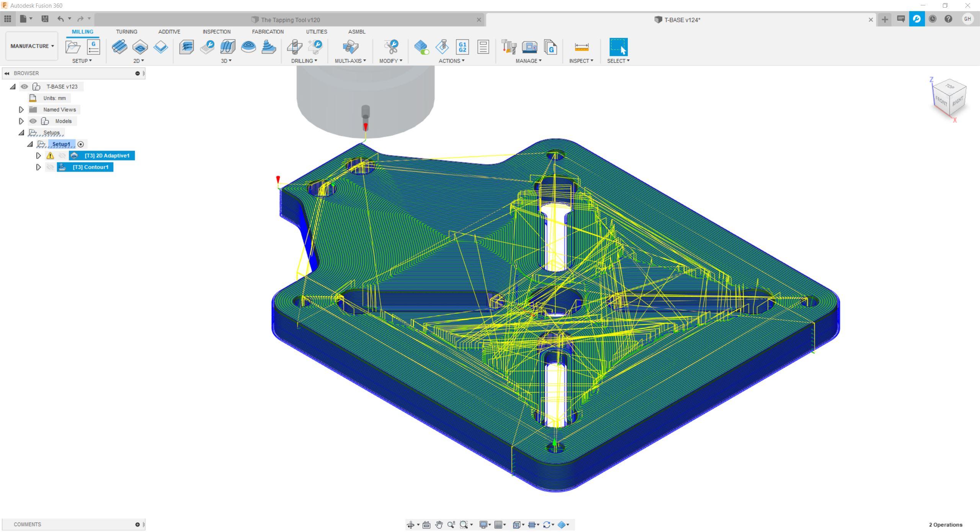Open the DRILLING menu label
Viewport: 980px width, 532px height.
pyautogui.click(x=304, y=61)
